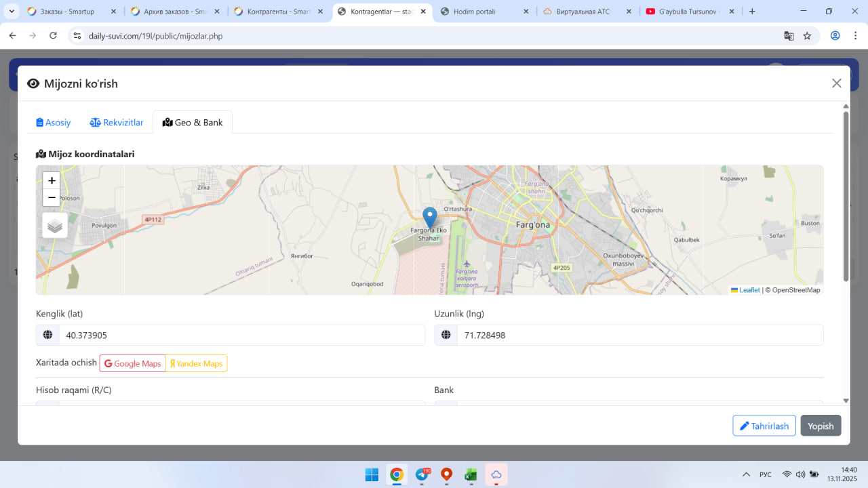This screenshot has width=868, height=488.
Task: Show hidden system tray icons
Action: coord(746,474)
